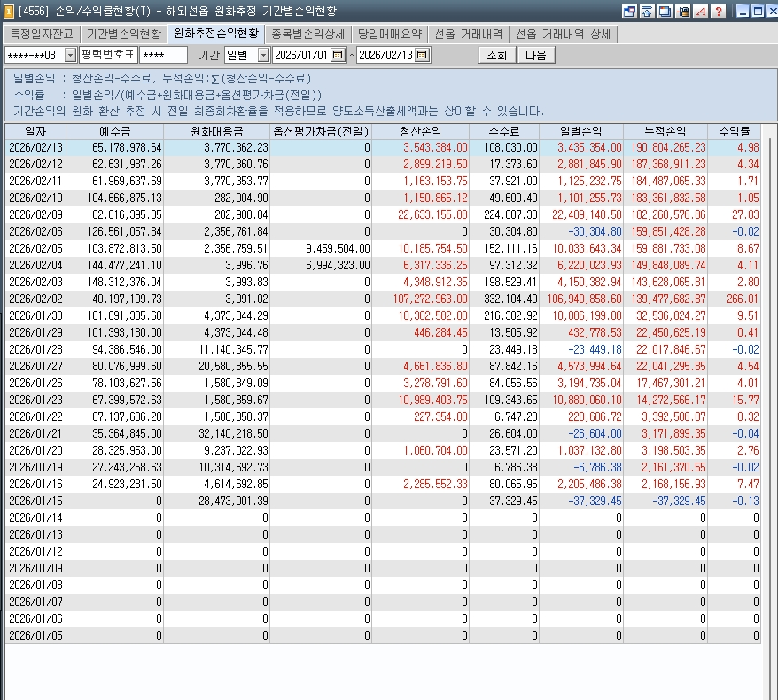This screenshot has height=700, width=778.
Task: Click 원화대용금 value 20,580,855.55
Action: coord(233,367)
